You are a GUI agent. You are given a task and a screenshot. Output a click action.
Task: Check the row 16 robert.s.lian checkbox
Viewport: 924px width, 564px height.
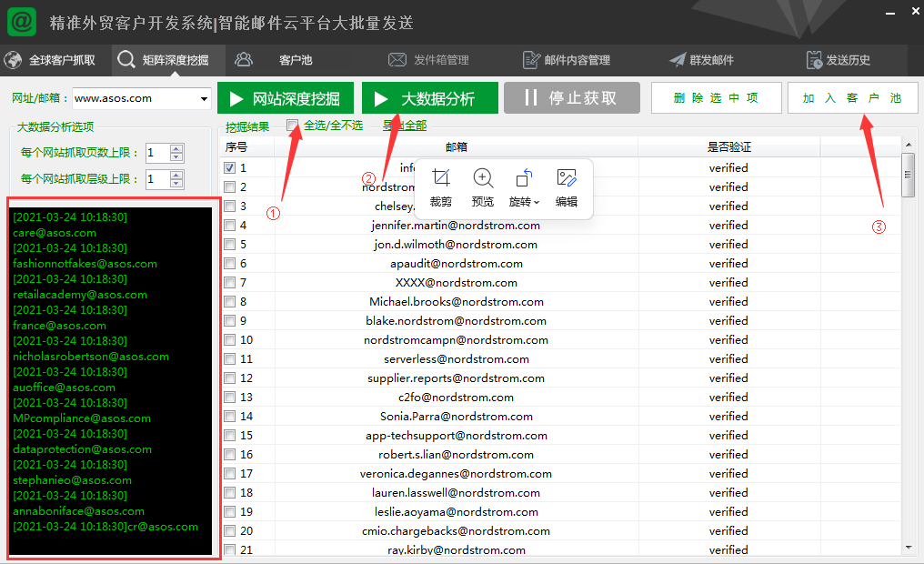point(230,454)
